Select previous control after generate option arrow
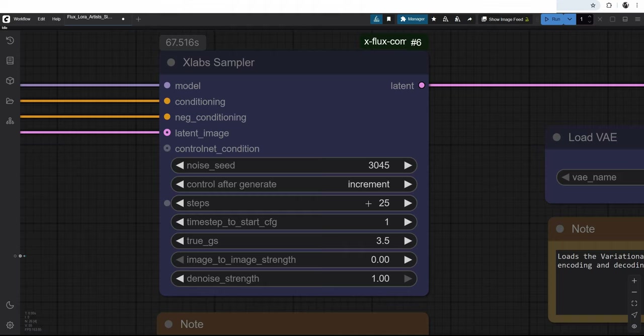 click(180, 184)
